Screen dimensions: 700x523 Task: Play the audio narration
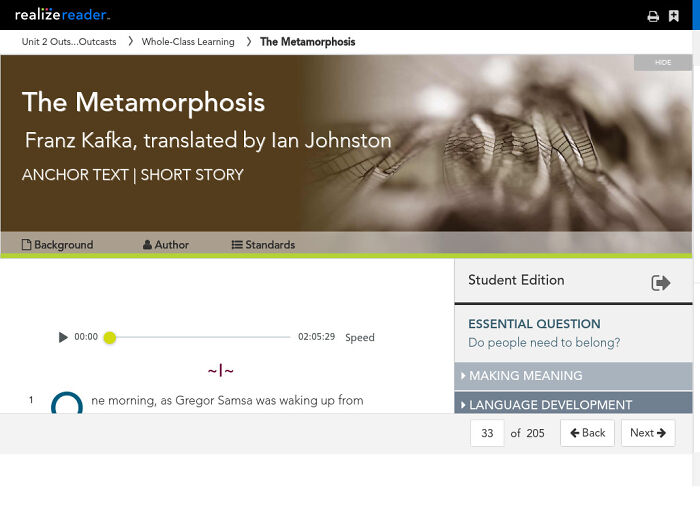click(x=64, y=338)
